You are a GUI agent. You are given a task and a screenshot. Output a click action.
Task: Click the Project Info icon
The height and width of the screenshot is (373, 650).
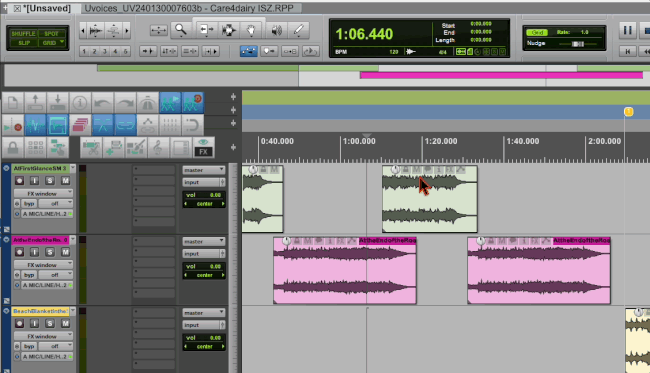80,102
